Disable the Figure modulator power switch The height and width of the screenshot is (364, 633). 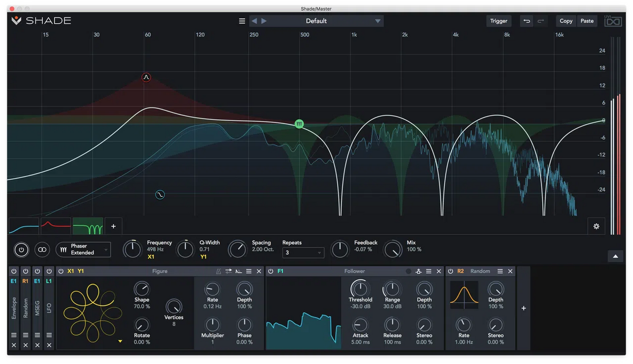[x=61, y=271]
